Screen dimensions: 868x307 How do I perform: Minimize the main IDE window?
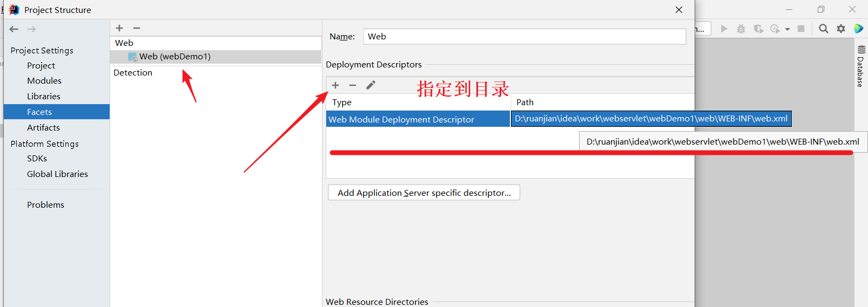click(x=789, y=9)
